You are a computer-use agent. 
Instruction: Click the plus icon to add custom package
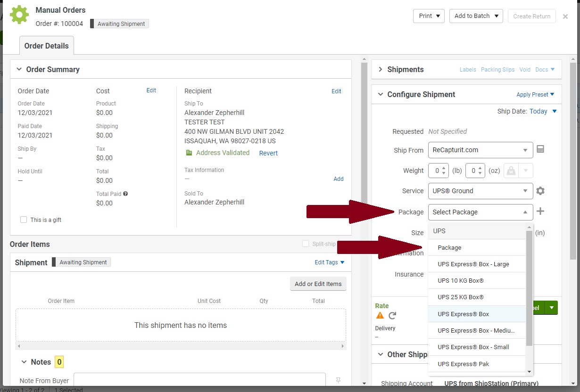540,211
